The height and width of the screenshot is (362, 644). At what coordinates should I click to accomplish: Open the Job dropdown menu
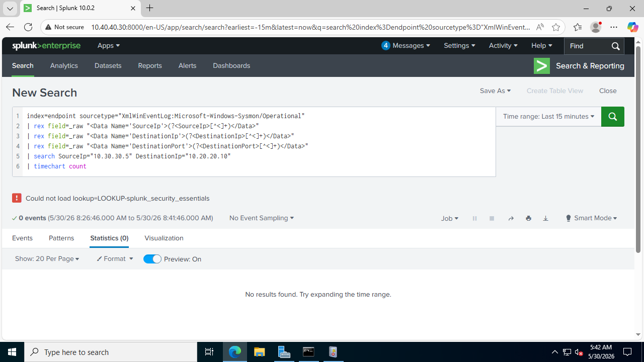(x=450, y=218)
